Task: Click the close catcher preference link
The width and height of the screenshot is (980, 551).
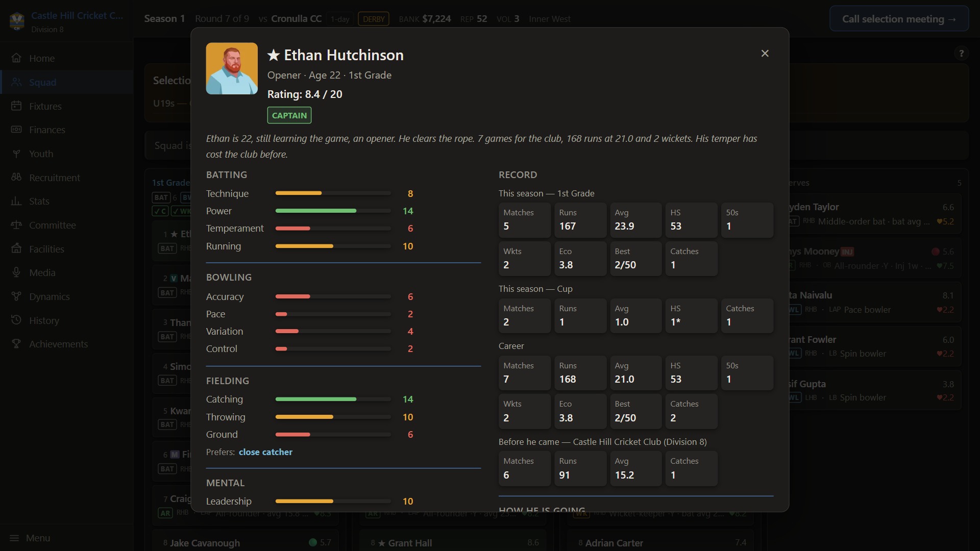Action: [265, 452]
